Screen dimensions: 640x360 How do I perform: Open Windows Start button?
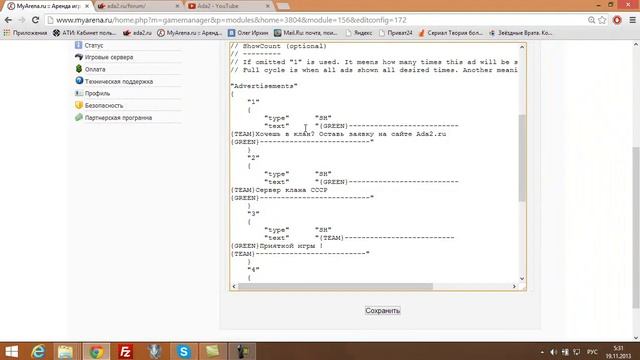(11, 351)
